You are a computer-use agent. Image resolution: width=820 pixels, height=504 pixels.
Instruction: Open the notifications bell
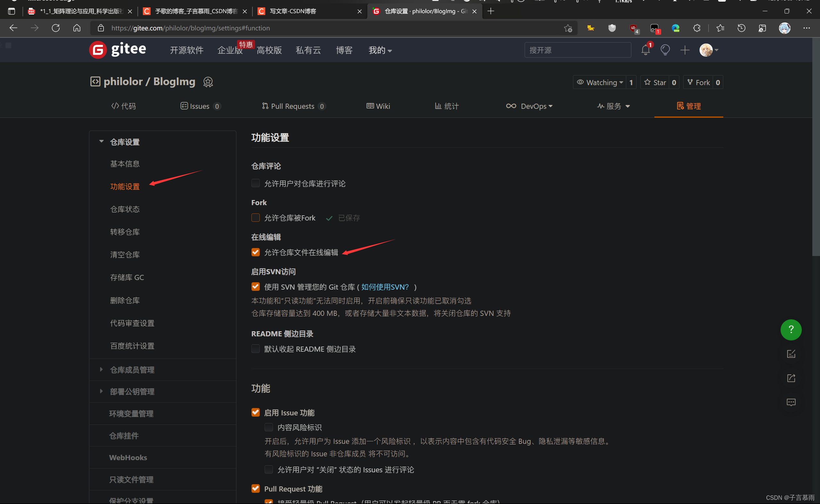tap(645, 50)
